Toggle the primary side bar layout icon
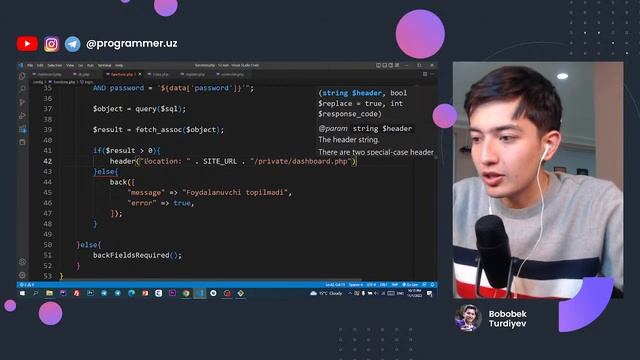This screenshot has width=640, height=360. (x=378, y=65)
